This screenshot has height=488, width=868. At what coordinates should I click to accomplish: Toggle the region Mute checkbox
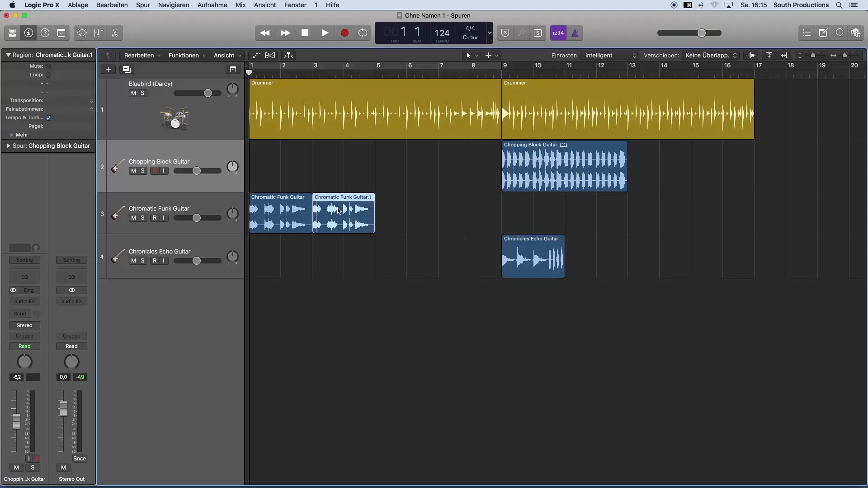(x=48, y=66)
